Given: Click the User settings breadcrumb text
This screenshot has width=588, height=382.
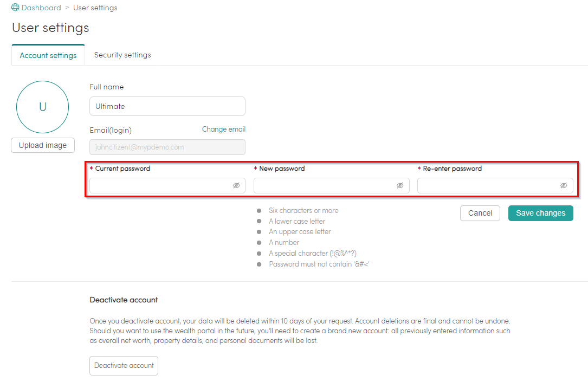Looking at the screenshot, I should [x=95, y=8].
